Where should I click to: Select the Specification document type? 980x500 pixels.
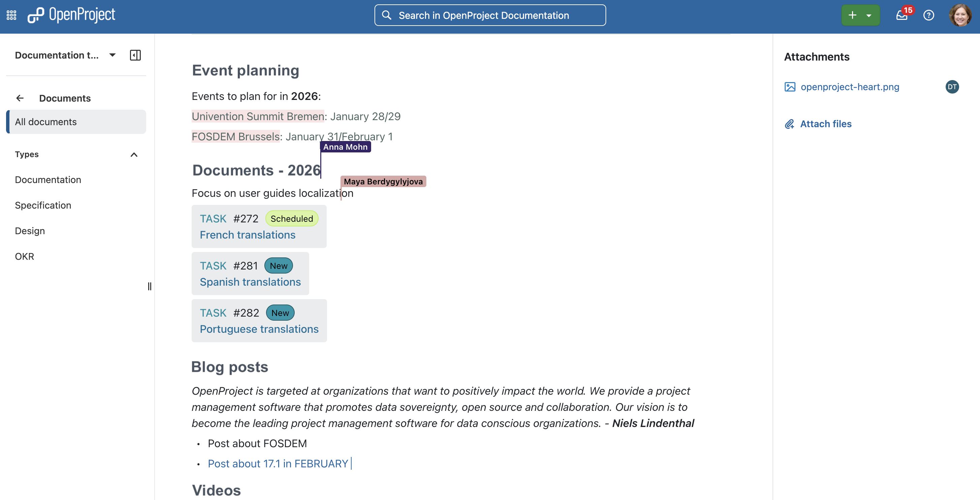point(43,205)
